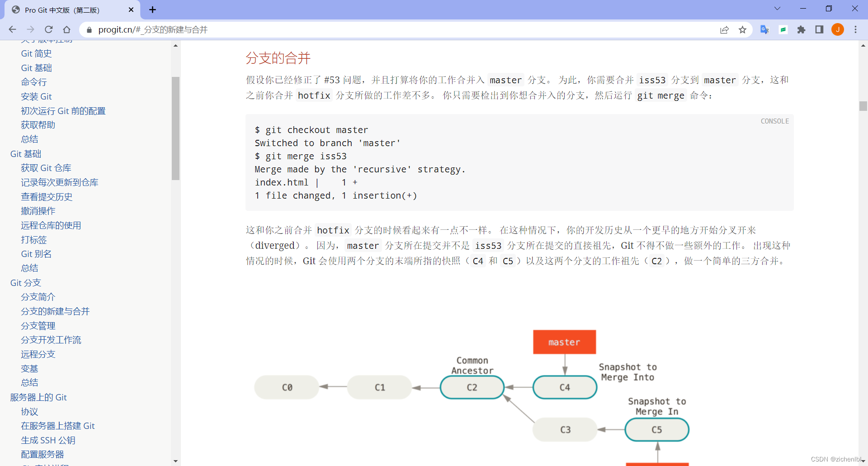Click the browser forward arrow

pyautogui.click(x=30, y=29)
